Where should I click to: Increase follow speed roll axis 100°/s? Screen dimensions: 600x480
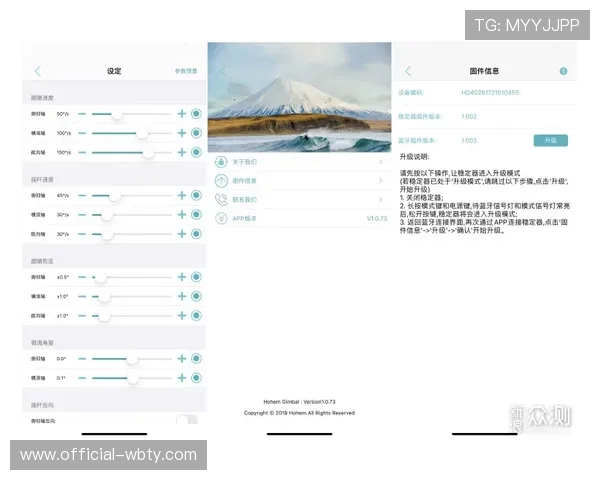(x=182, y=133)
